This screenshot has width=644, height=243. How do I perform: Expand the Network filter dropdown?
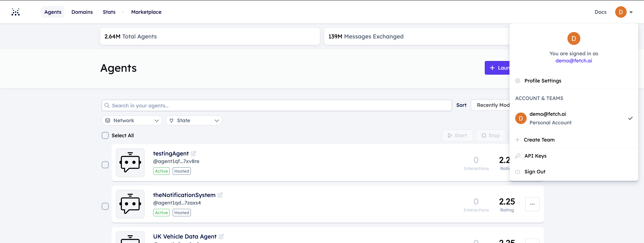click(132, 120)
